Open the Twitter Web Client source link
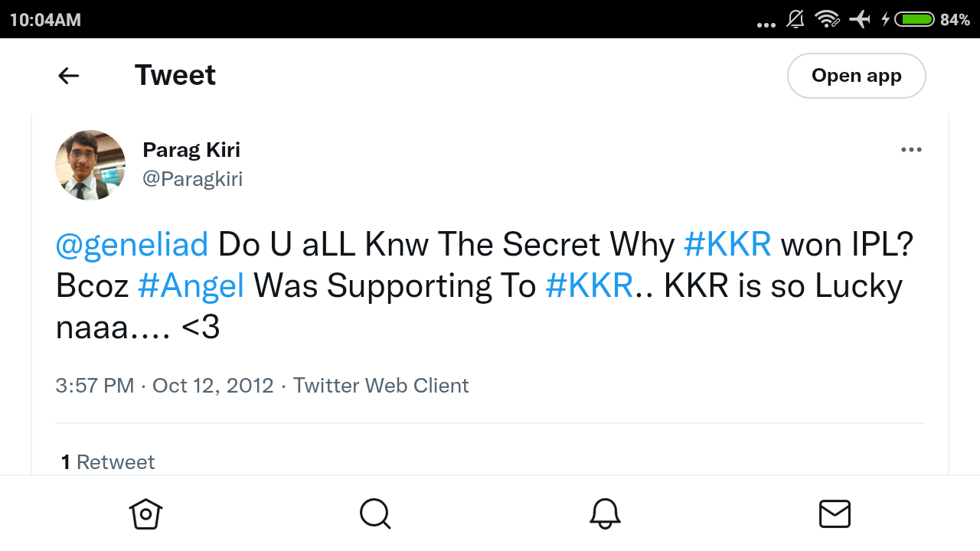The width and height of the screenshot is (980, 551). (381, 385)
